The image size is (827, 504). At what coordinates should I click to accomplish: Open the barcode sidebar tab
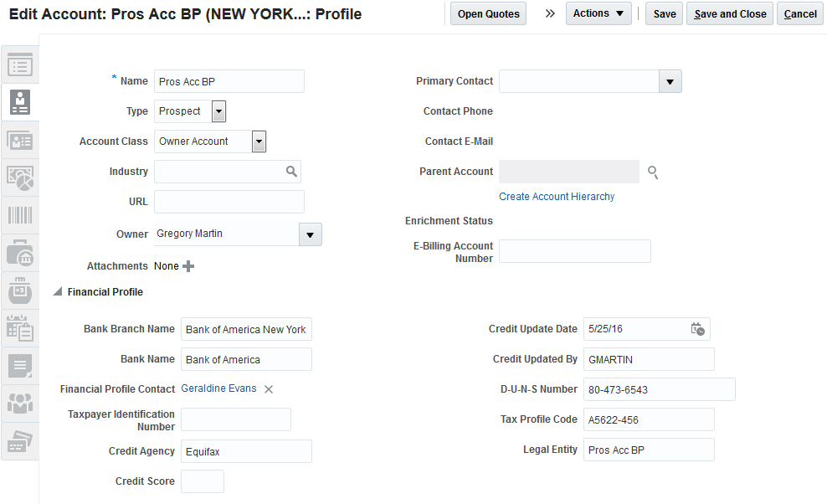coord(20,214)
